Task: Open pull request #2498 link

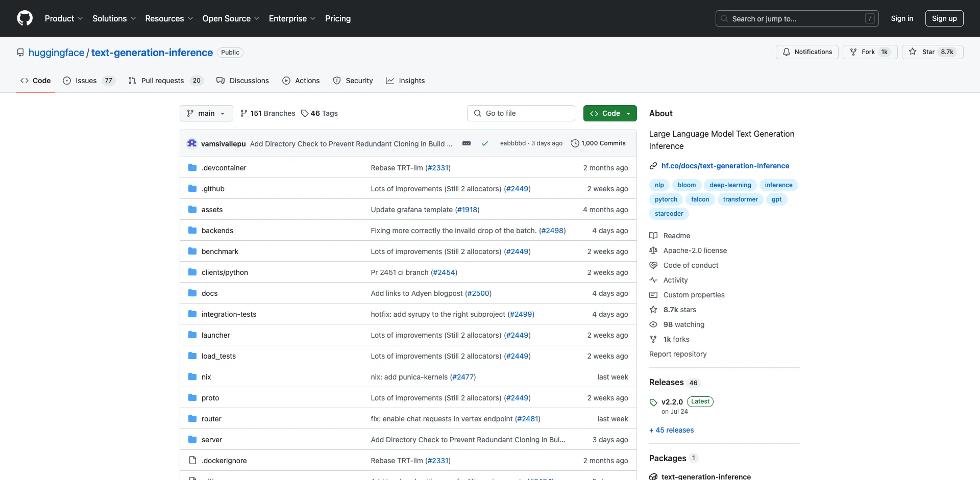Action: coord(552,231)
